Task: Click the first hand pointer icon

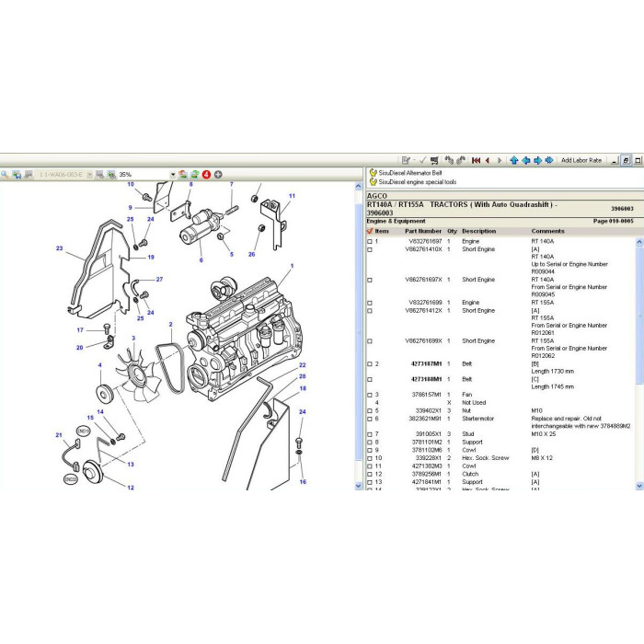Action: click(449, 160)
